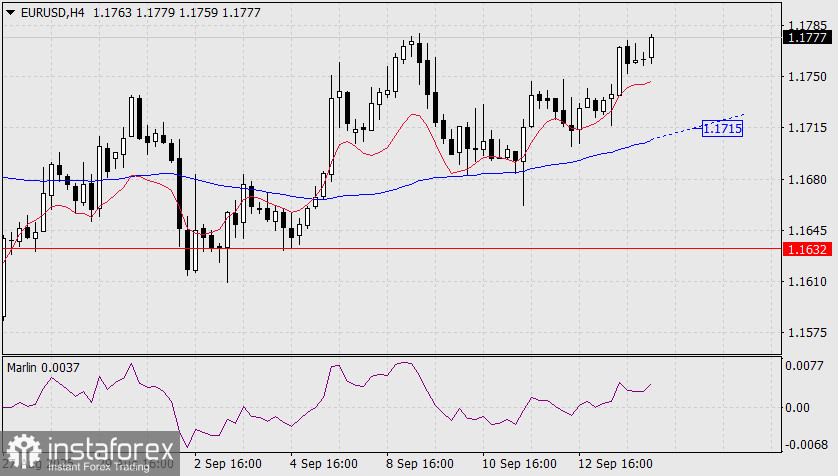This screenshot has height=476, width=838.
Task: Select the blue 1.1715 price tag
Action: (x=722, y=128)
